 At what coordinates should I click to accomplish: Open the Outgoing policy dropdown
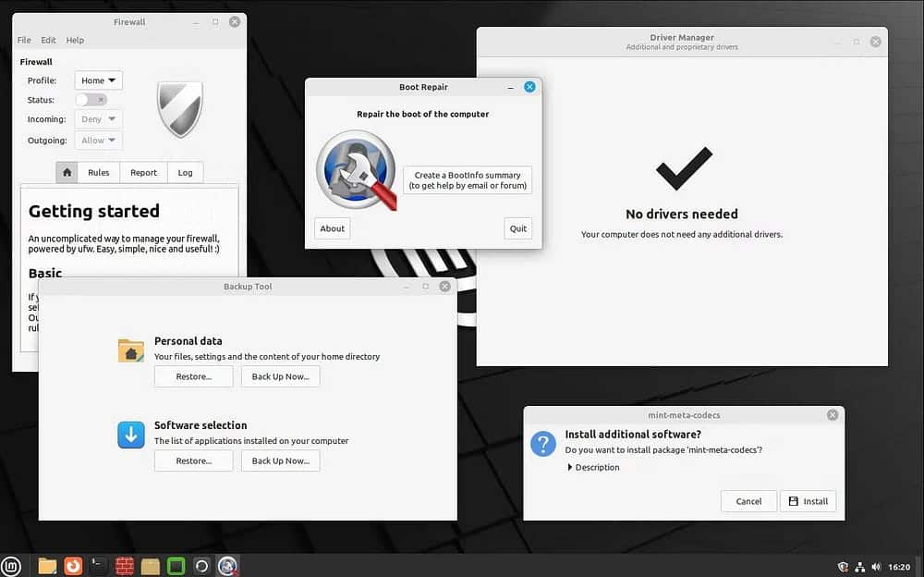point(98,140)
